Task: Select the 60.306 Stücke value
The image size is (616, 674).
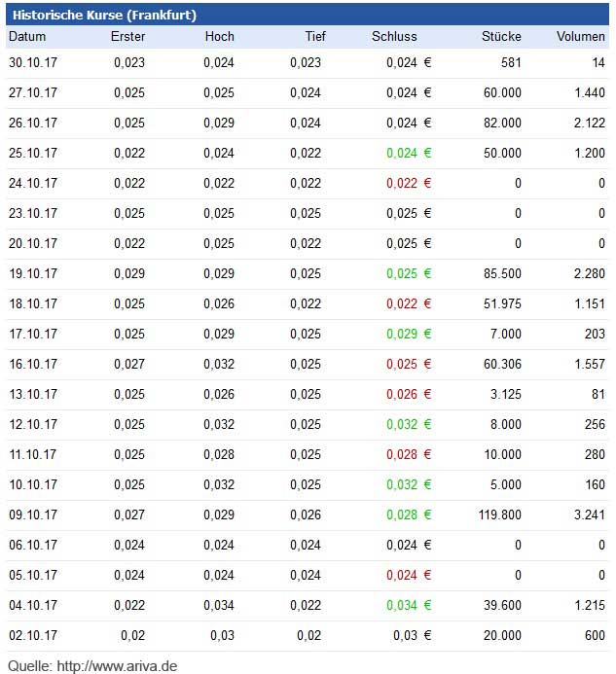Action: [502, 364]
